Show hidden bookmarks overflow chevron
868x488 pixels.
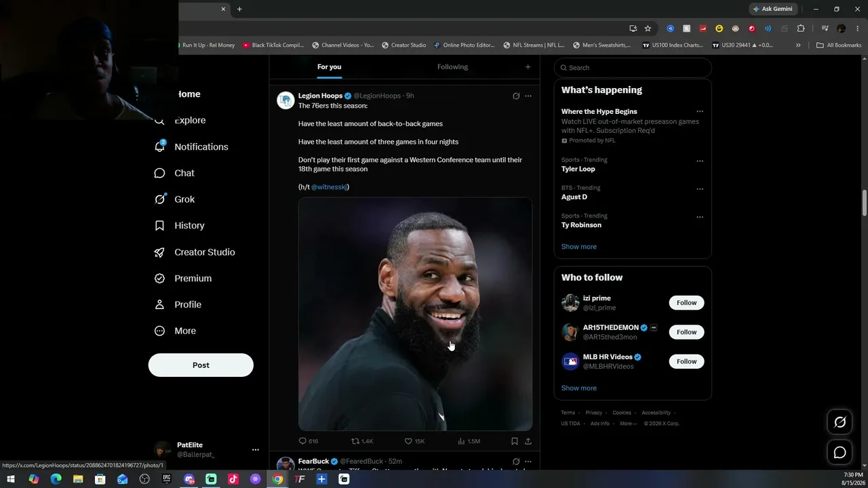pos(798,45)
